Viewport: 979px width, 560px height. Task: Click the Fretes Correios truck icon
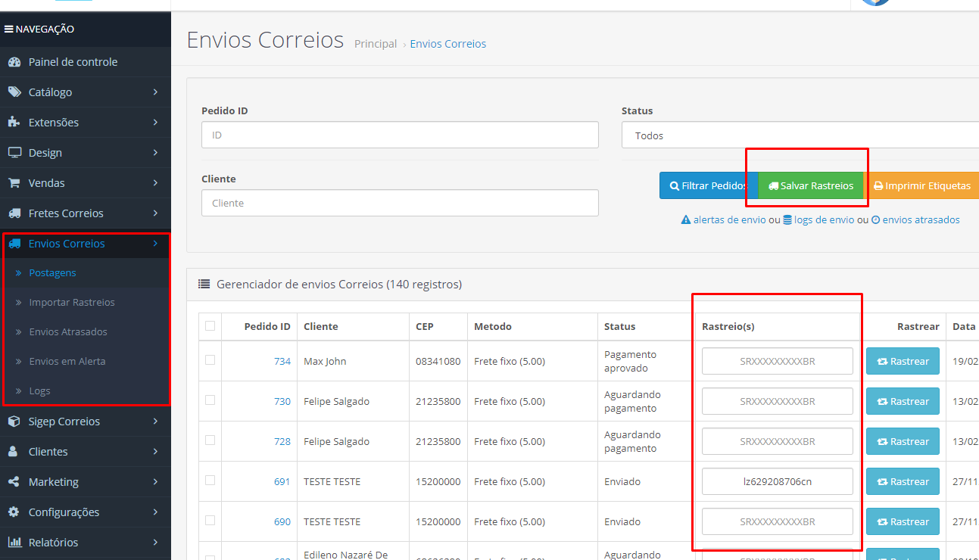[14, 213]
